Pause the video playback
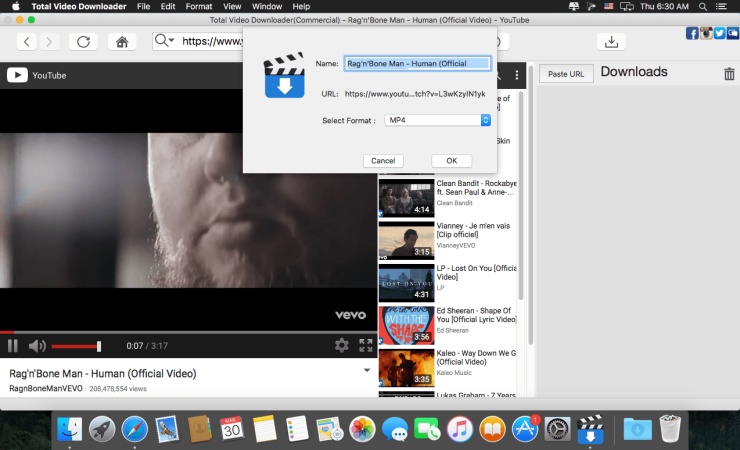The image size is (740, 450). tap(13, 346)
